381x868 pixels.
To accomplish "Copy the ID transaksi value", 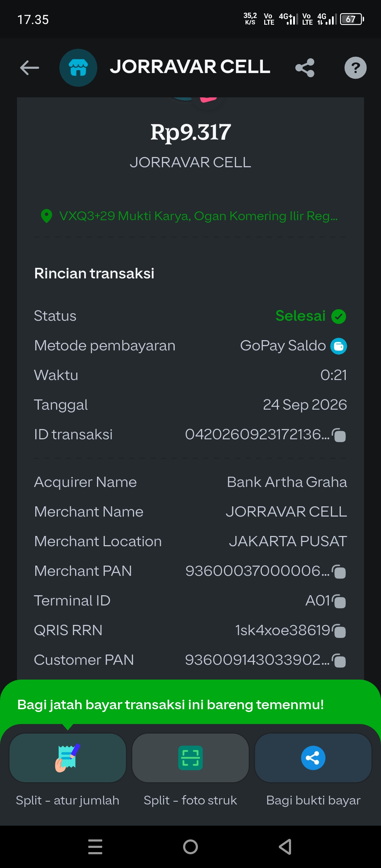I will pos(339,435).
